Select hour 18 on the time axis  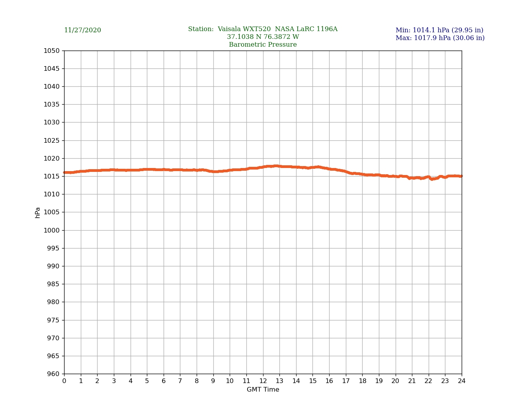[x=362, y=381]
